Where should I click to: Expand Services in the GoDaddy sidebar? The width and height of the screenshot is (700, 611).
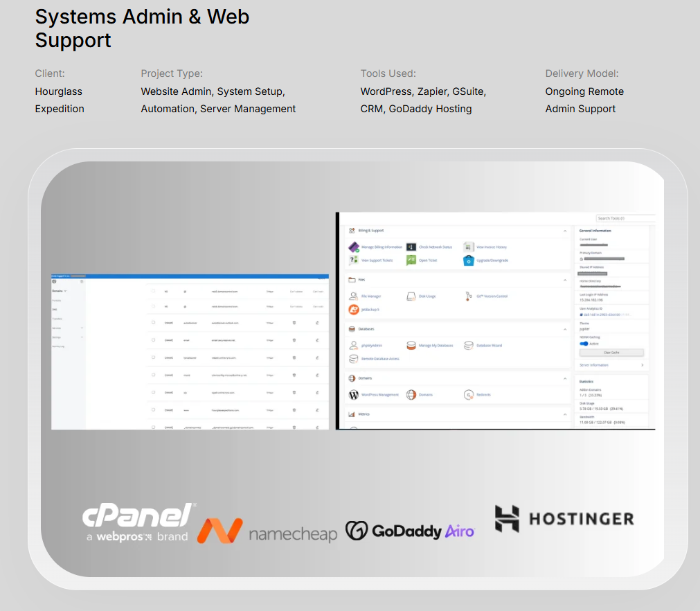pos(82,328)
